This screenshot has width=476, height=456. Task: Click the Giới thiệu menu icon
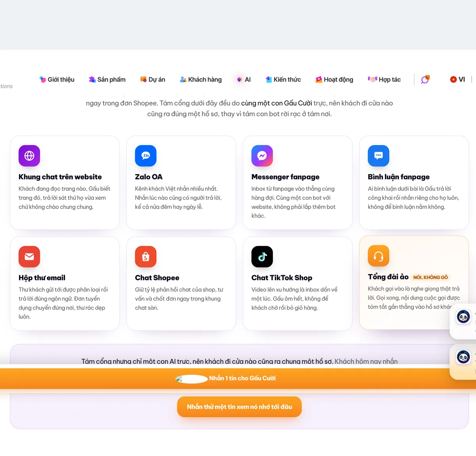click(x=43, y=79)
